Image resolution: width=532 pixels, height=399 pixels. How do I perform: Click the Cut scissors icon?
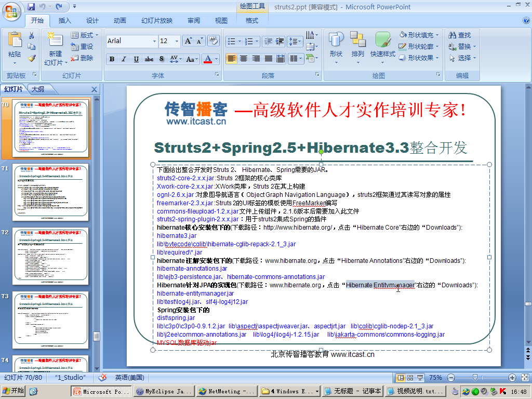pyautogui.click(x=32, y=35)
